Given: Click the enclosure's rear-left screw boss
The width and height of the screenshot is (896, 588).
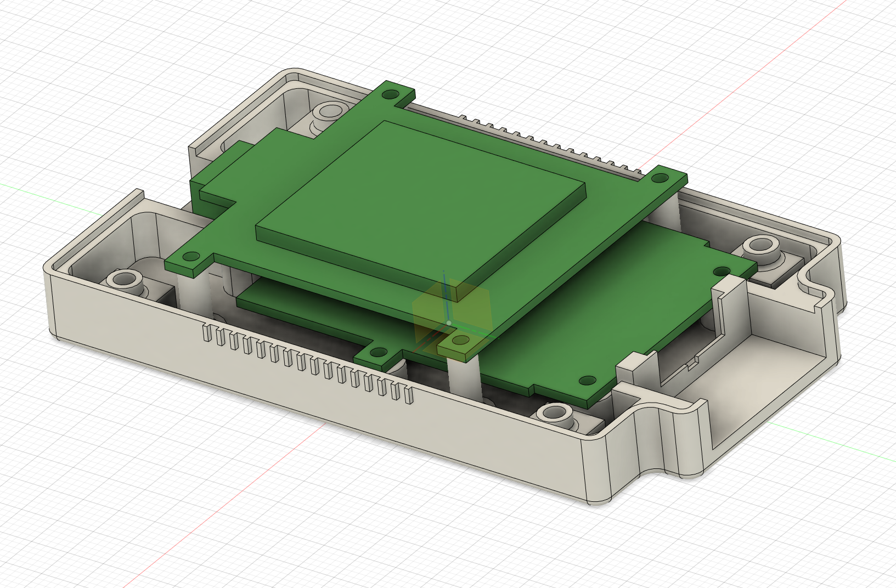Looking at the screenshot, I should click(x=330, y=111).
